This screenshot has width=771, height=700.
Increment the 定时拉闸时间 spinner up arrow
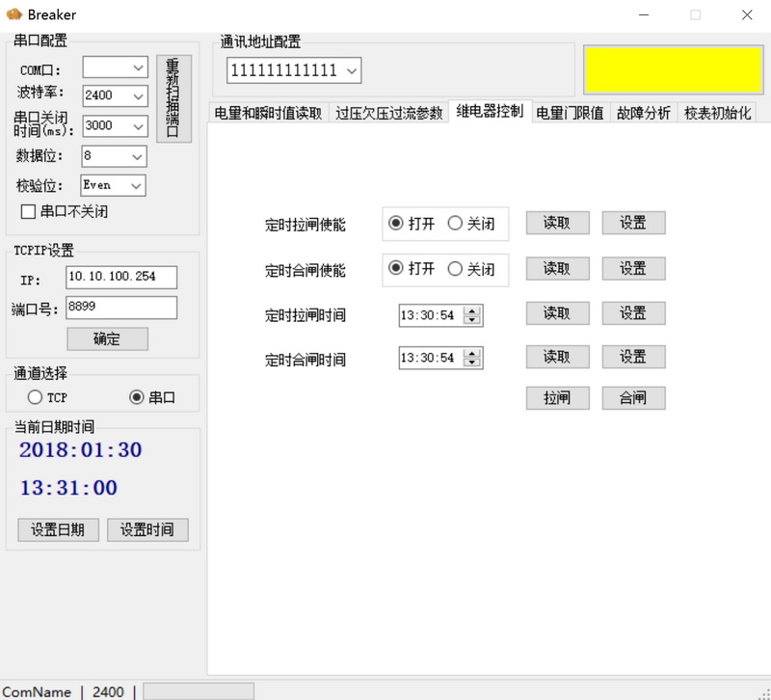coord(471,310)
